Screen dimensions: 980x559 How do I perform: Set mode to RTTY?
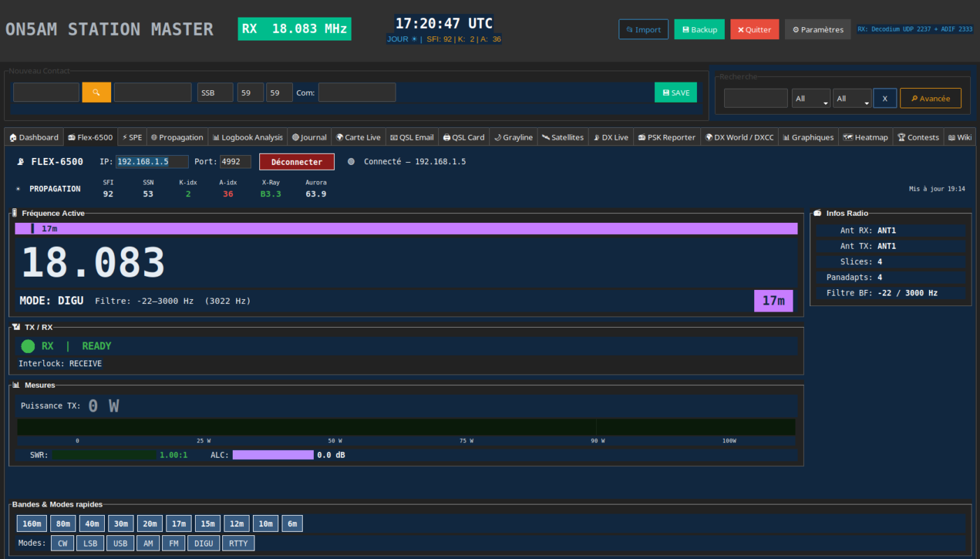pyautogui.click(x=238, y=543)
